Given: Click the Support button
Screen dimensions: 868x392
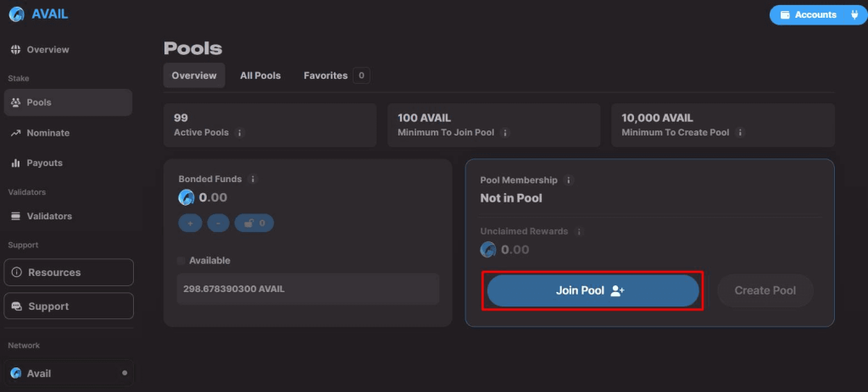Looking at the screenshot, I should point(69,306).
